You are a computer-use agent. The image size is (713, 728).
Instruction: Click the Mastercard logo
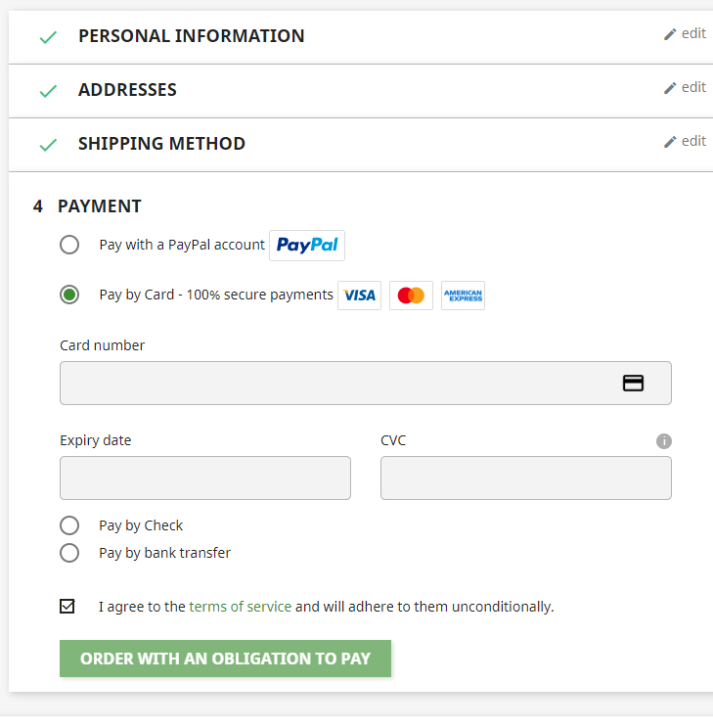[x=412, y=296]
